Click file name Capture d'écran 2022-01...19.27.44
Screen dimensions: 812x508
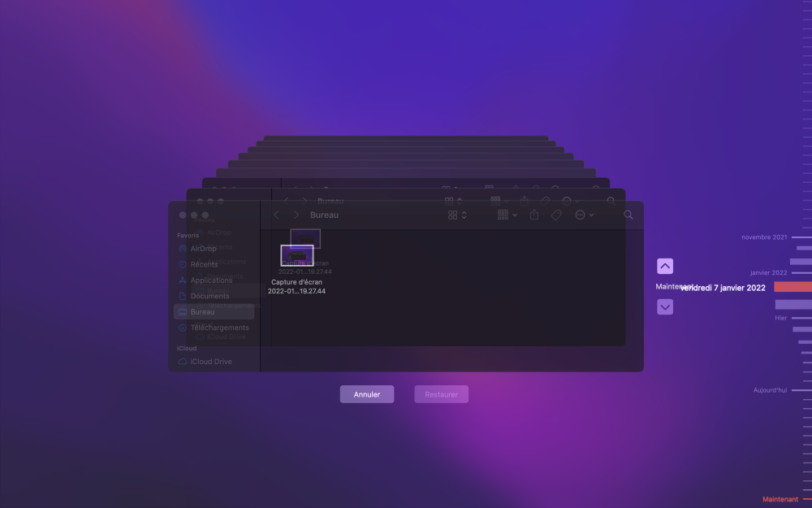(x=296, y=287)
